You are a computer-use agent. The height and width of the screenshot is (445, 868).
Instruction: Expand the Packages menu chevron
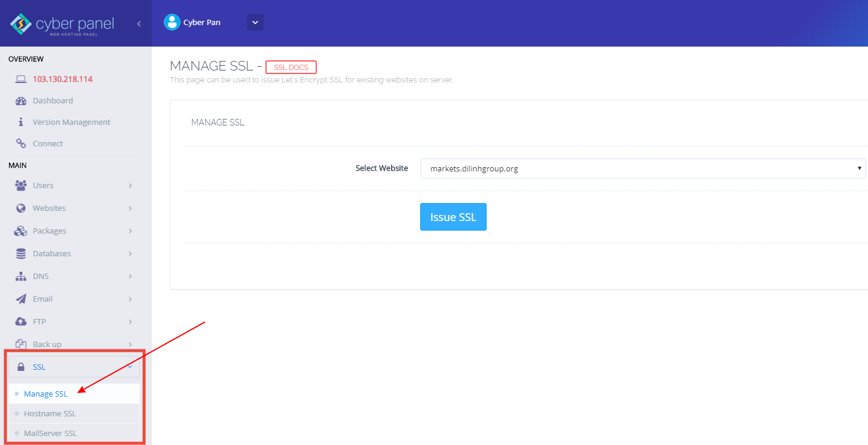130,231
